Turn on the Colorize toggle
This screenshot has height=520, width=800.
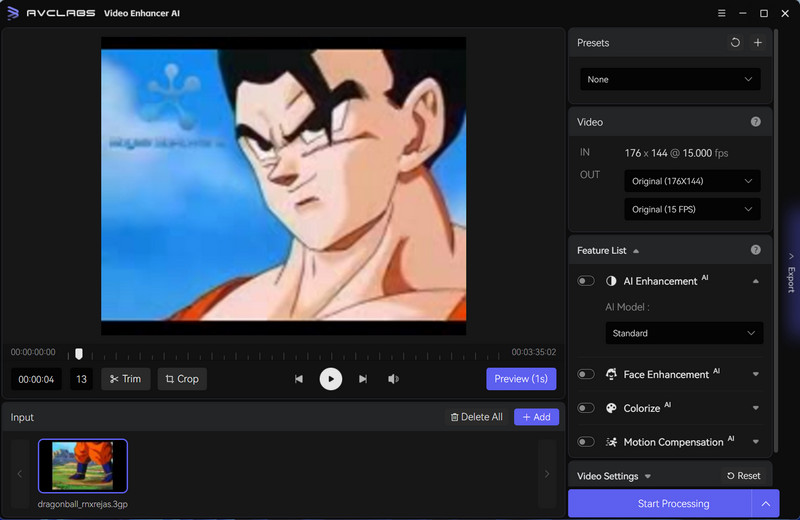click(586, 408)
